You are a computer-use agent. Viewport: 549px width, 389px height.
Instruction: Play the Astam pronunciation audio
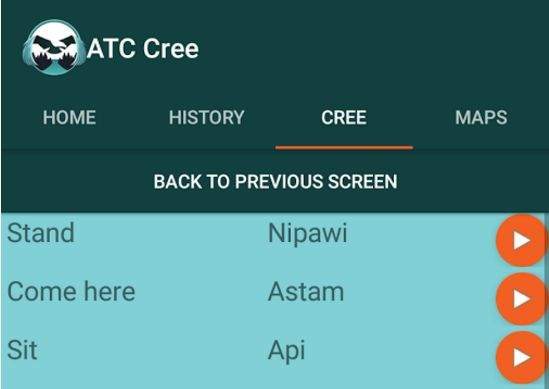(x=521, y=299)
